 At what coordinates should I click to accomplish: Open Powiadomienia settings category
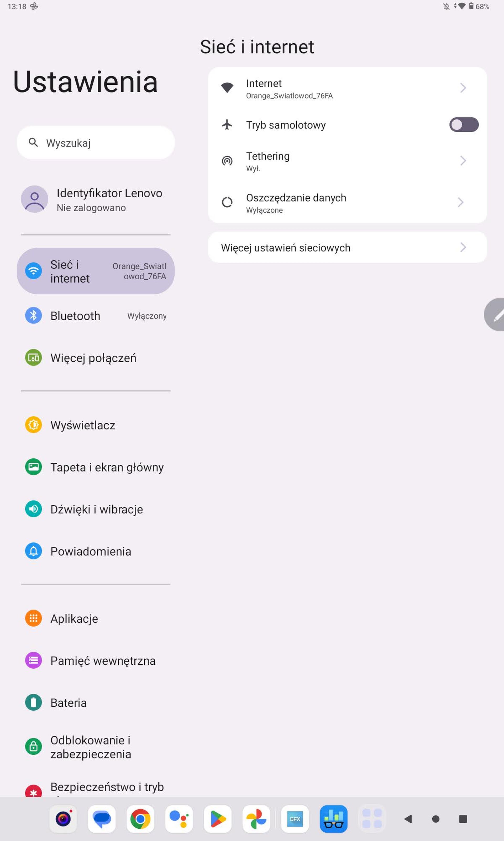[96, 551]
